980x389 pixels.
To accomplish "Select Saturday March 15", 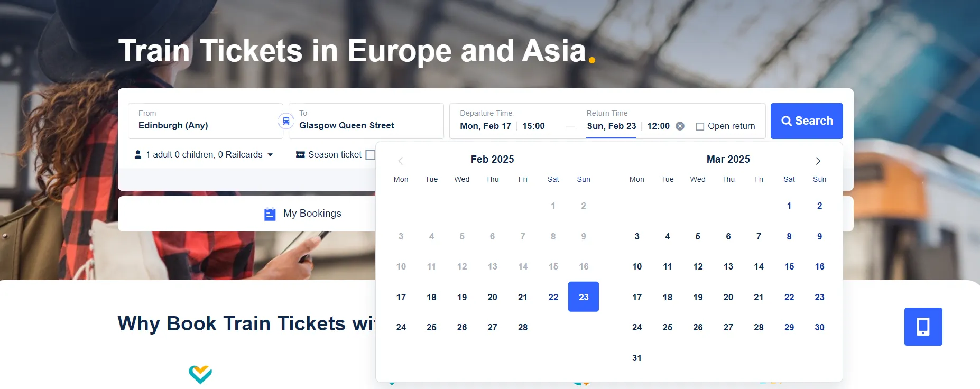I will 789,266.
